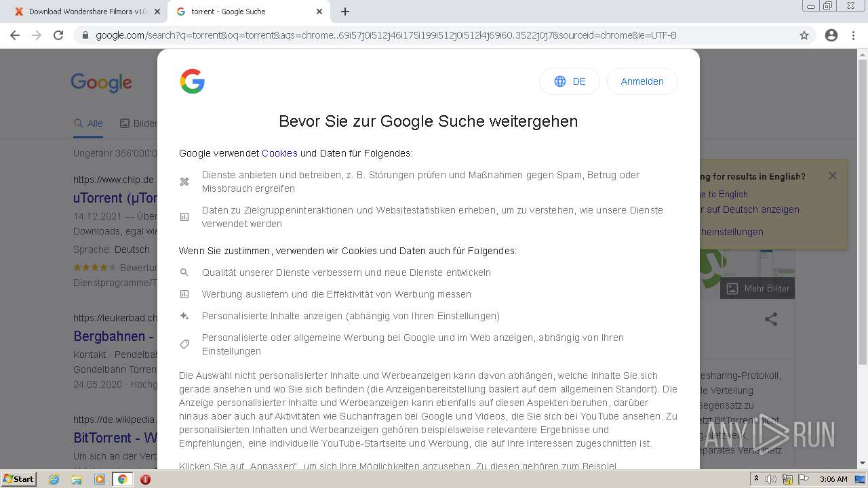Click the Google logo on search page
The width and height of the screenshot is (868, 488).
click(102, 83)
